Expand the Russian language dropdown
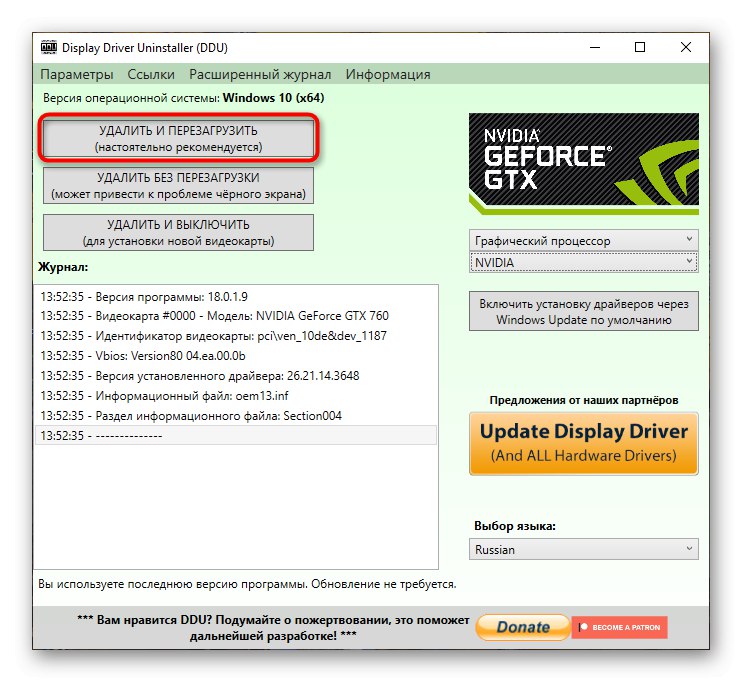This screenshot has height=682, width=742. (x=583, y=549)
